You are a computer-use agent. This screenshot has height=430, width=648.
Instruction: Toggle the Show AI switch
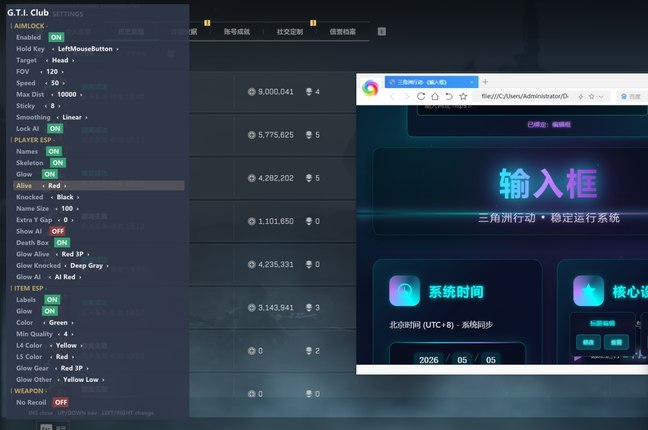pos(57,231)
